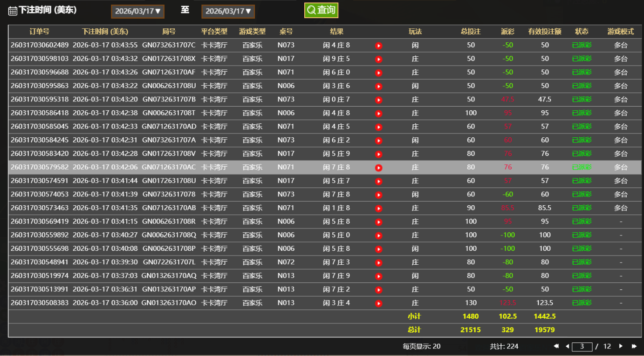
Task: Open the end date dropdown
Action: [228, 11]
